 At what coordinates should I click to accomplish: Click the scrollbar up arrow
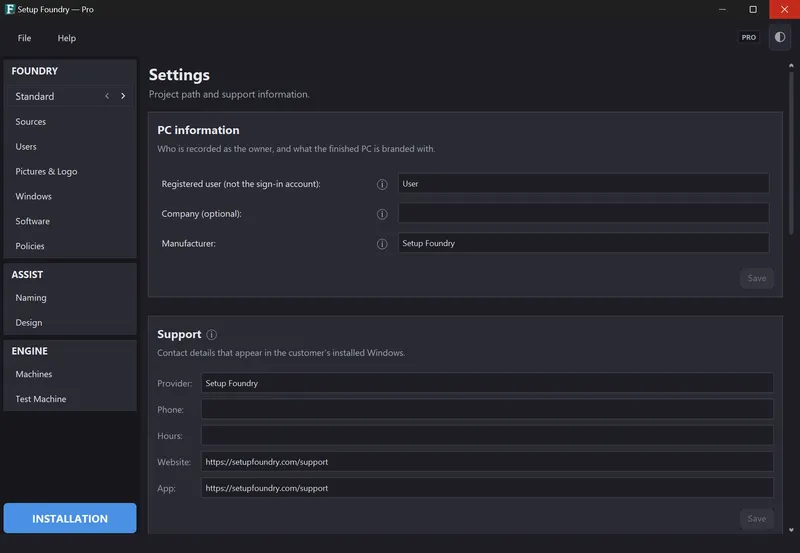point(791,66)
